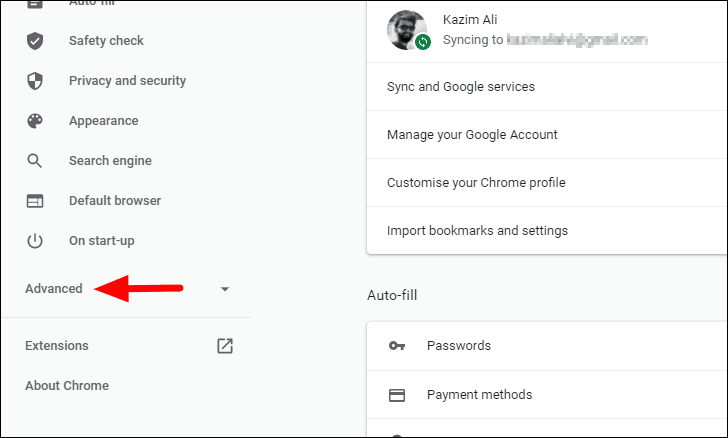Open Sync and Google services
This screenshot has height=438, width=728.
point(547,87)
